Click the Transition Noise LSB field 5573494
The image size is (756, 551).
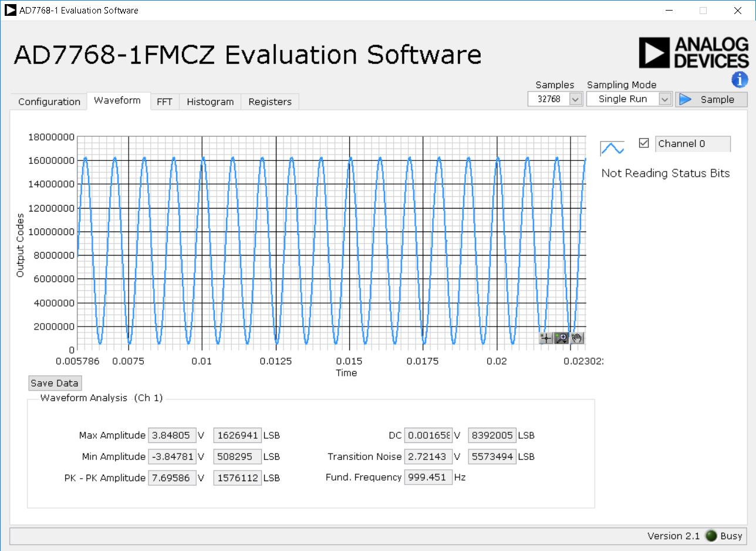(492, 456)
